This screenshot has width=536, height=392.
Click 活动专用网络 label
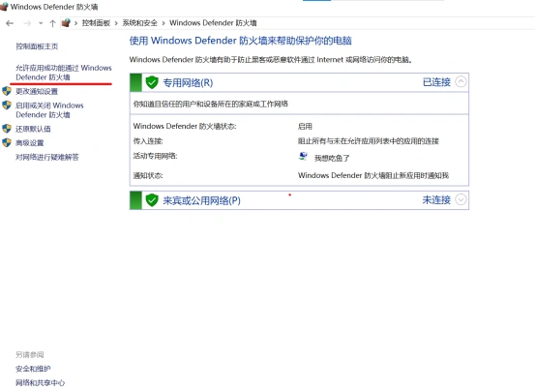pyautogui.click(x=155, y=156)
